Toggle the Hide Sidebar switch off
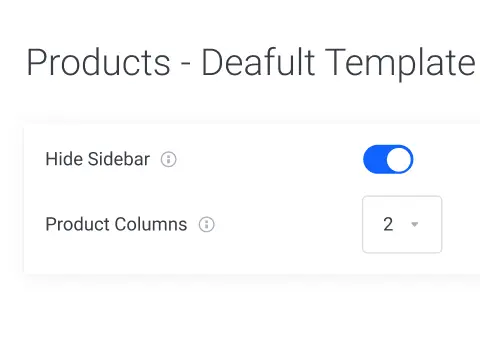 pos(388,159)
